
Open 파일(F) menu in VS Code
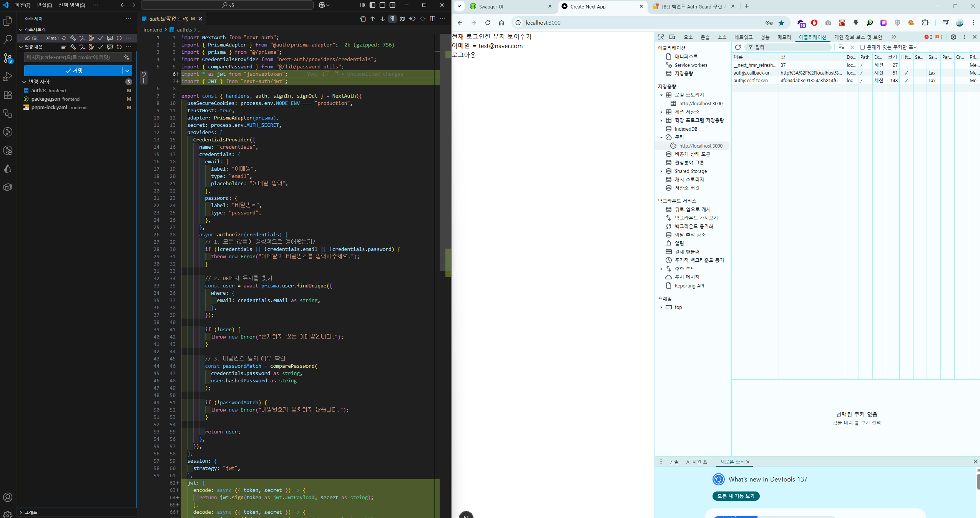[22, 5]
